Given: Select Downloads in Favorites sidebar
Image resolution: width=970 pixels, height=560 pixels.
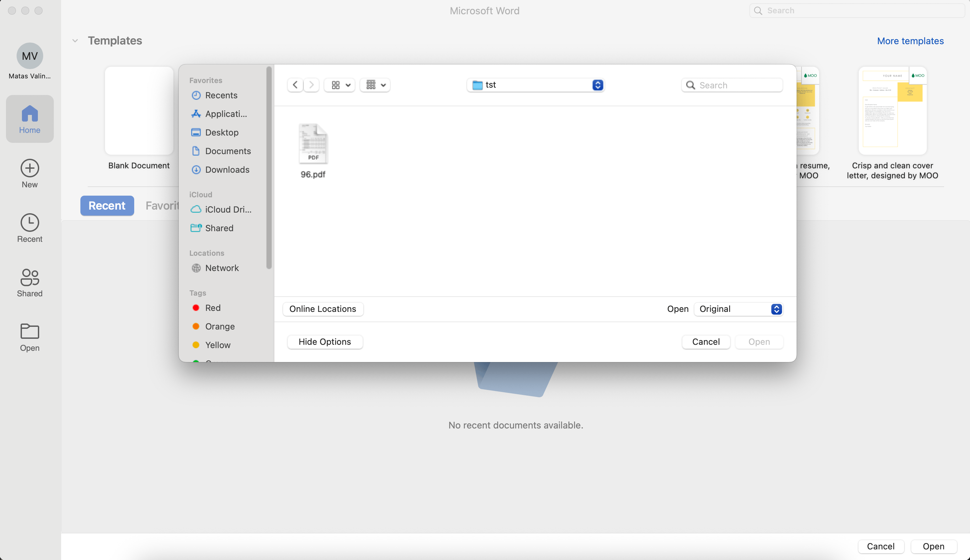Looking at the screenshot, I should (x=221, y=170).
